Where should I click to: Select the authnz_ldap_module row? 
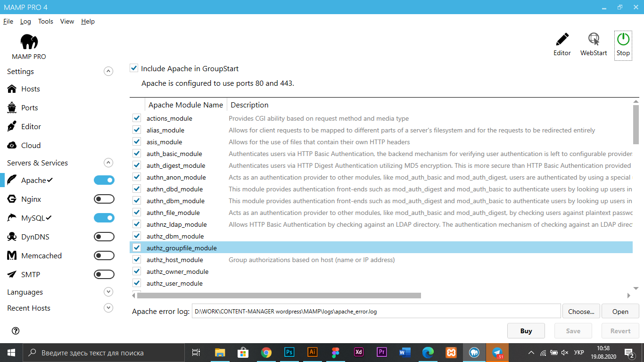pos(381,224)
